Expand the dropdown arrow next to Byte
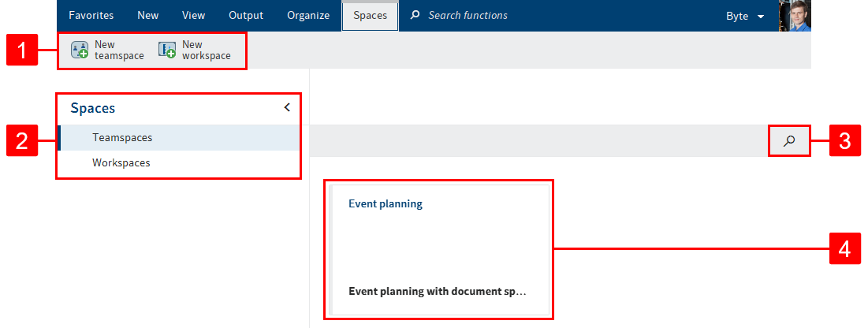 (761, 17)
